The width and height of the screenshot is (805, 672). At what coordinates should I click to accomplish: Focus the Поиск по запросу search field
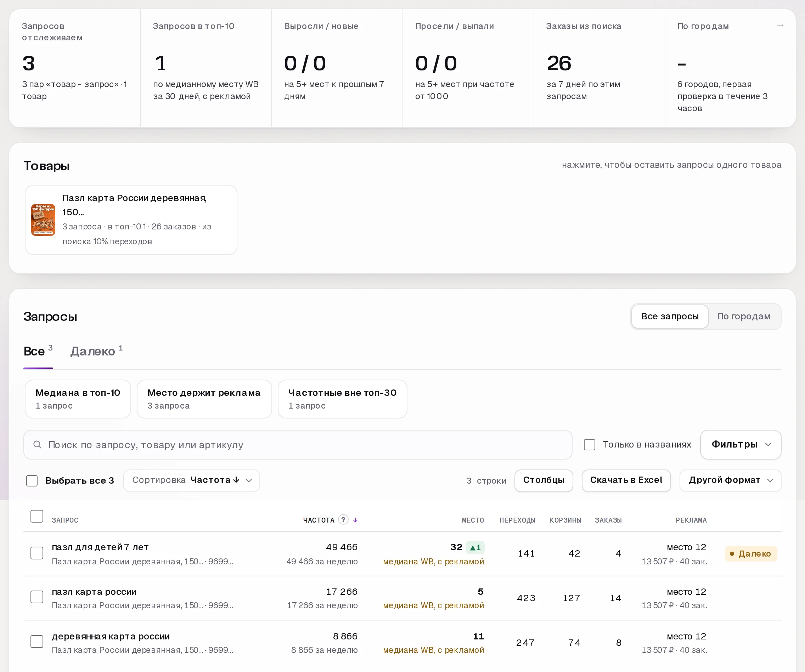298,444
